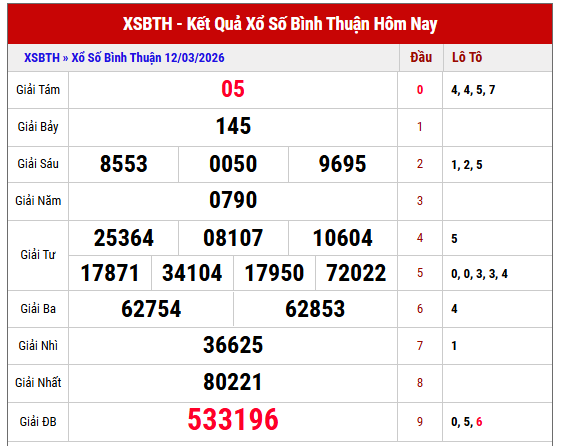Click Giải Sáu number 0050
561x446 pixels.
click(233, 164)
